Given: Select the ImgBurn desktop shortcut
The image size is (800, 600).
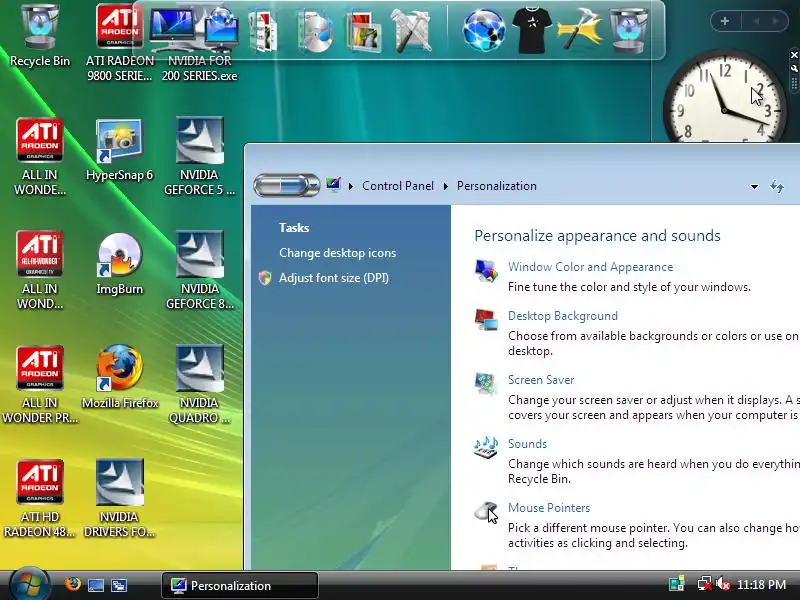Looking at the screenshot, I should 119,264.
